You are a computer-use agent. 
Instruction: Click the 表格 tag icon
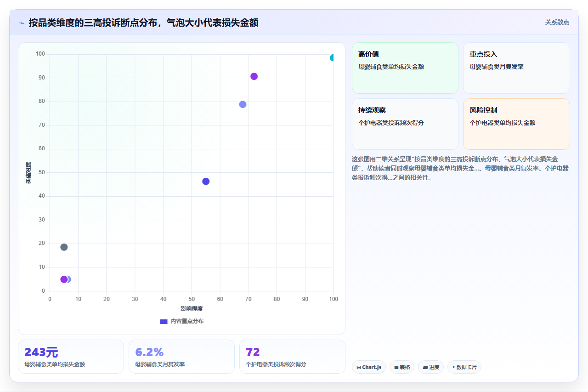(396, 368)
